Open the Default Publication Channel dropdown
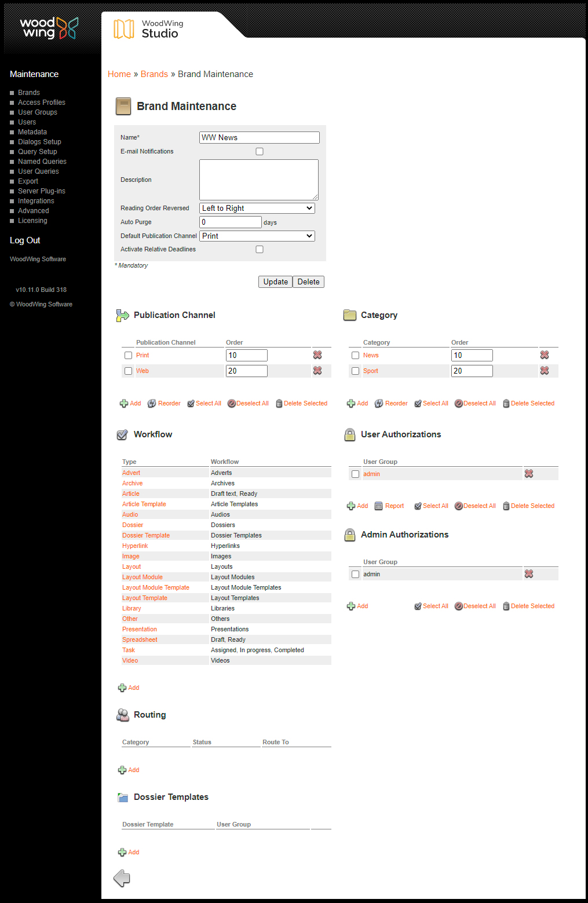Image resolution: width=588 pixels, height=903 pixels. point(257,236)
